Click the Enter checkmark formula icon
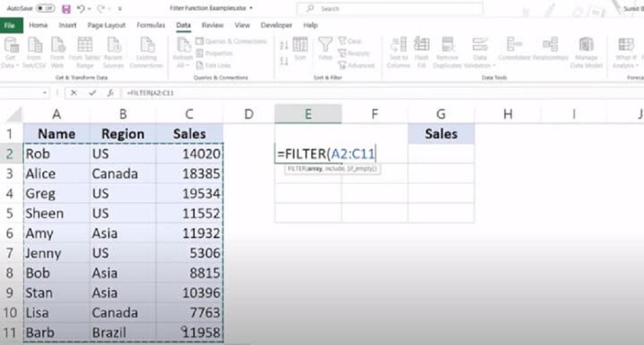Screen dimensions: 644x345 point(92,93)
